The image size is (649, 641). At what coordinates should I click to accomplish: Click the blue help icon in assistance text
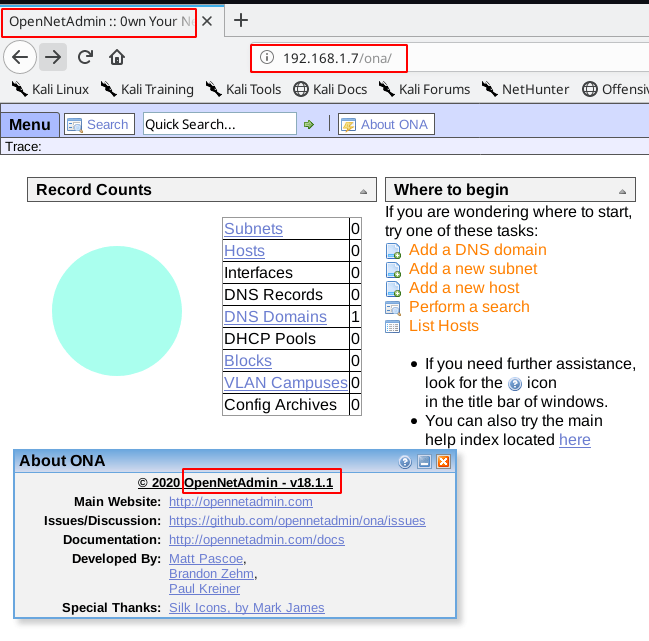pyautogui.click(x=515, y=384)
